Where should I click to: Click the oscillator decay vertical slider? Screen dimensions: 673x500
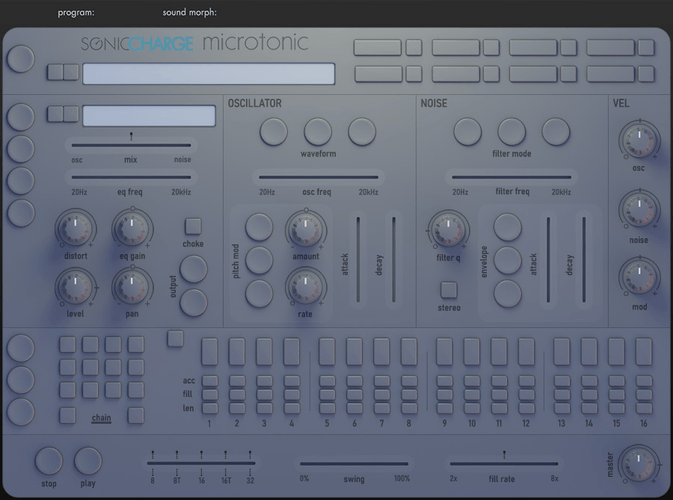394,260
